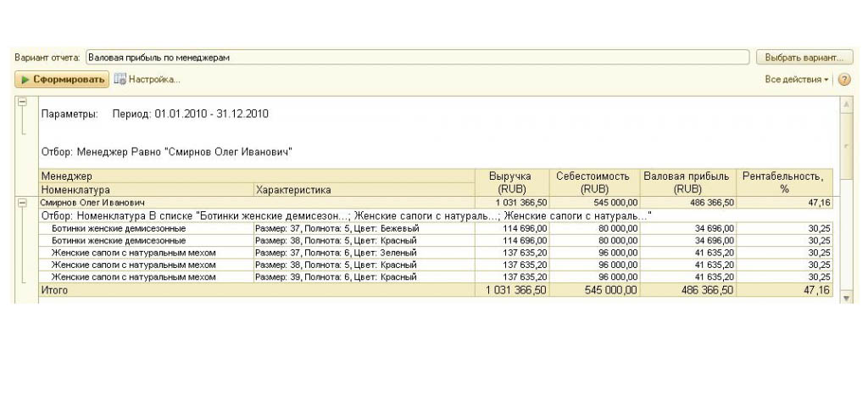Collapse the Смирнов Олег Иванович group
The width and height of the screenshot is (868, 402).
coord(22,204)
